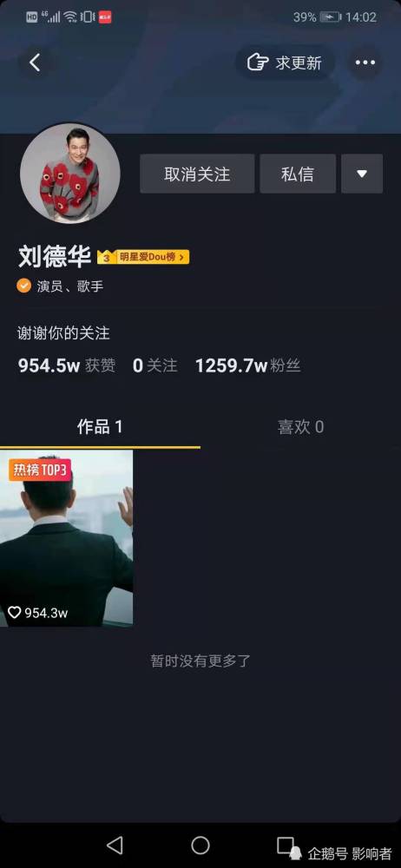Play the video thumbnail with 热榜 TOP3
The image size is (401, 868).
tap(67, 538)
